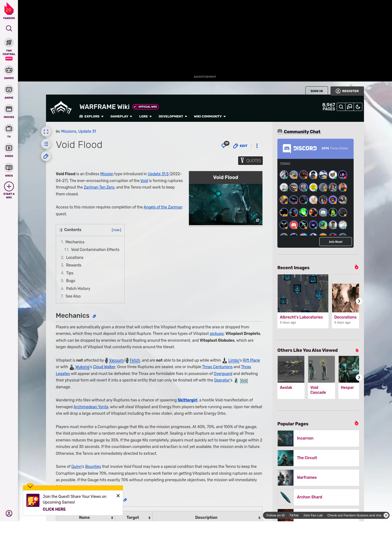The width and height of the screenshot is (392, 545).
Task: Close the Join the Quest popup
Action: pyautogui.click(x=118, y=496)
